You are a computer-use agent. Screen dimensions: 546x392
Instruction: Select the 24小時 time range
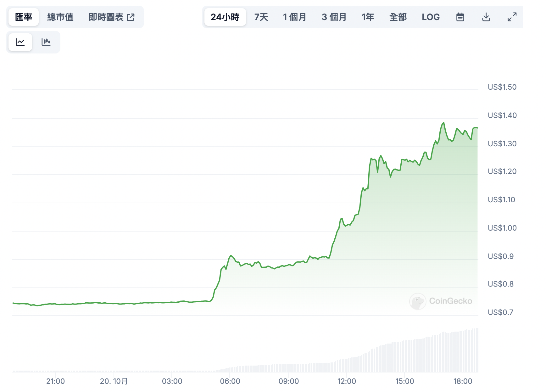point(225,17)
